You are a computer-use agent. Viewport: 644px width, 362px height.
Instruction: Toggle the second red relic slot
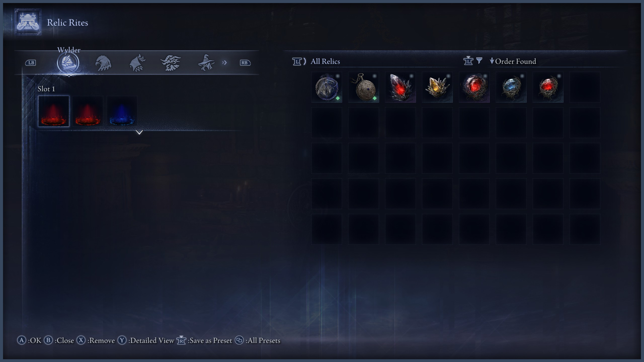88,111
